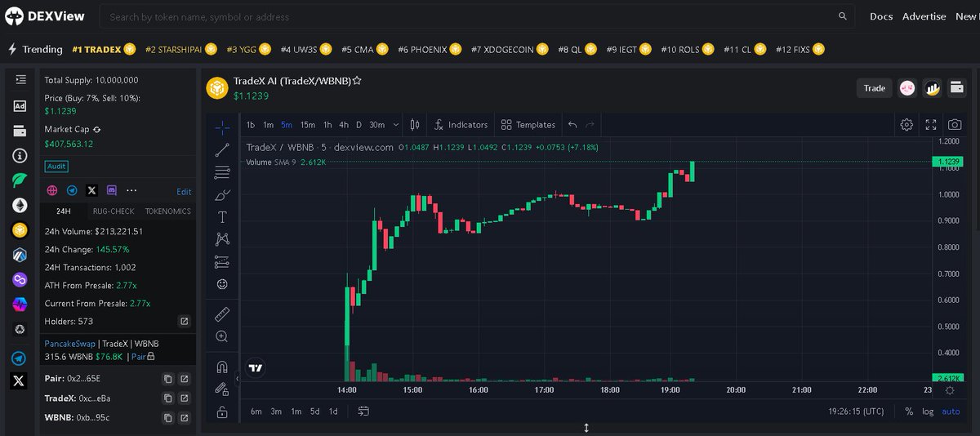Viewport: 980px width, 436px height.
Task: Select the trend line drawing tool
Action: pyautogui.click(x=222, y=150)
